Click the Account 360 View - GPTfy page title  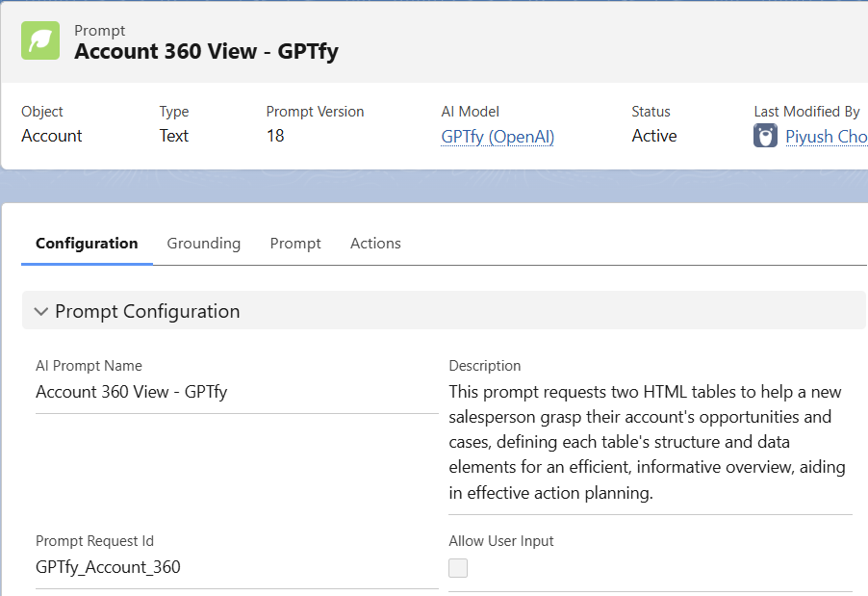(207, 52)
